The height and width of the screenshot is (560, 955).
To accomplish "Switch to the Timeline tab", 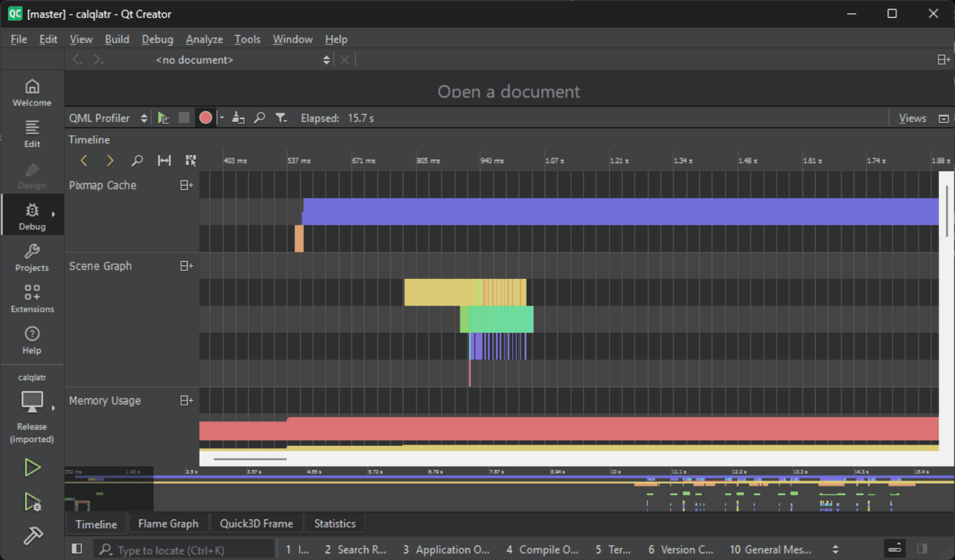I will click(x=96, y=524).
